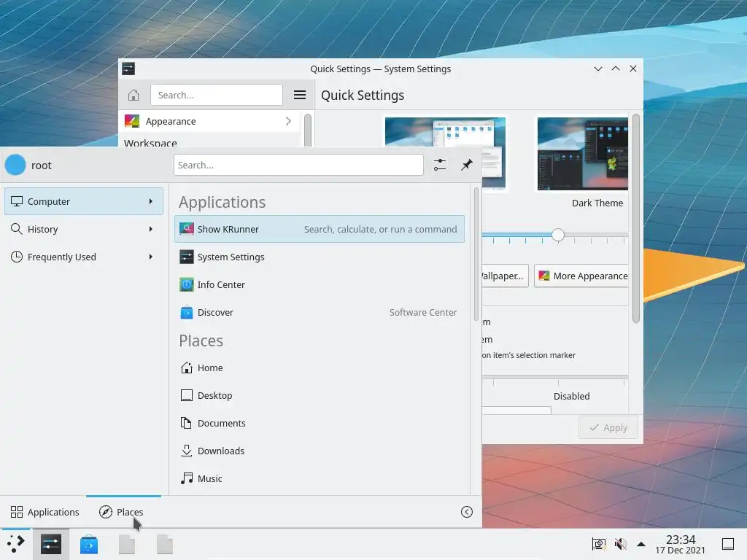747x560 pixels.
Task: Adjust animation speed slider handle
Action: 558,235
